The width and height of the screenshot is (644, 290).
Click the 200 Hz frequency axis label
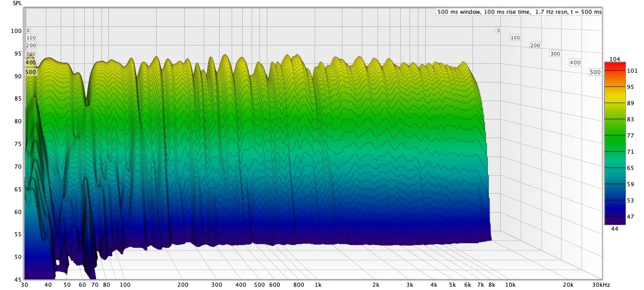[x=183, y=285]
